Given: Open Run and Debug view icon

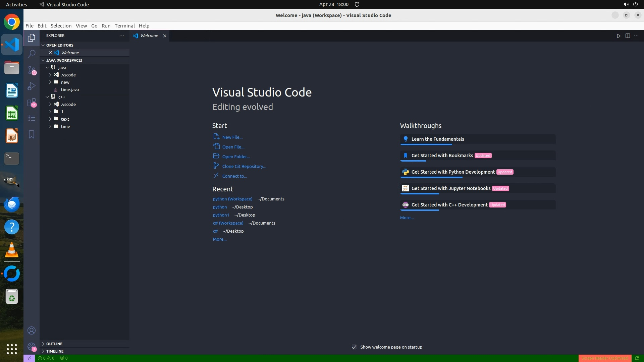Looking at the screenshot, I should click(x=32, y=86).
